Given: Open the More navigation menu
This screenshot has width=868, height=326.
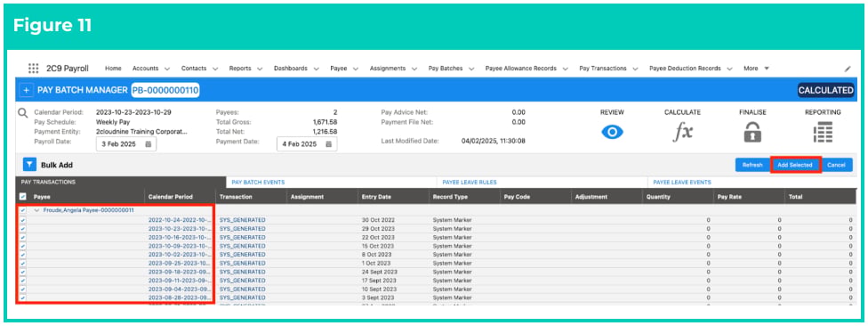Looking at the screenshot, I should 756,69.
